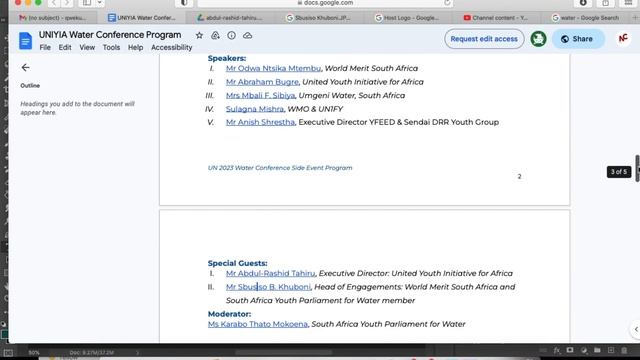
Task: Click the privacy shield icon in Safari
Action: point(184,3)
